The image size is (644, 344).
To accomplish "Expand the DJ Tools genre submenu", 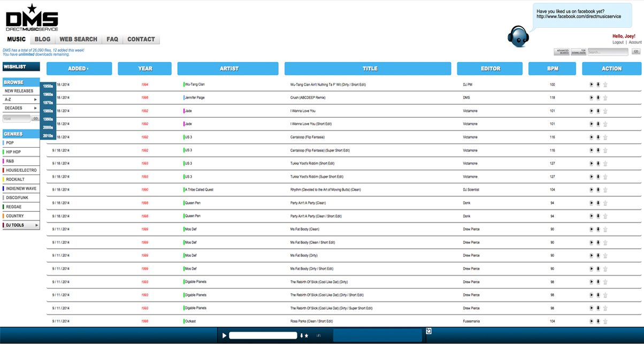I will (21, 225).
